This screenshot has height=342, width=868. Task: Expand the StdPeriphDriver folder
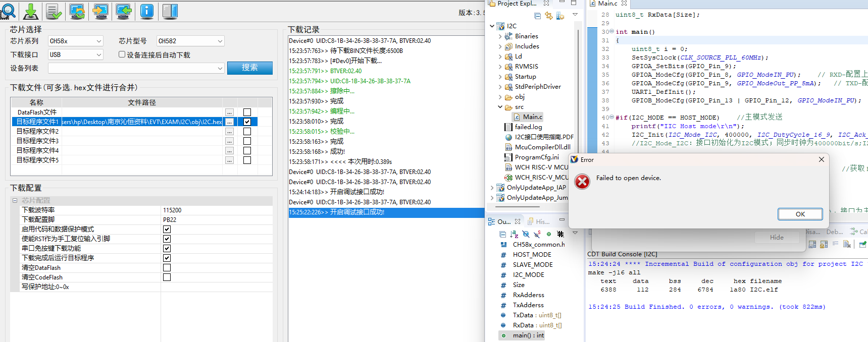[500, 87]
